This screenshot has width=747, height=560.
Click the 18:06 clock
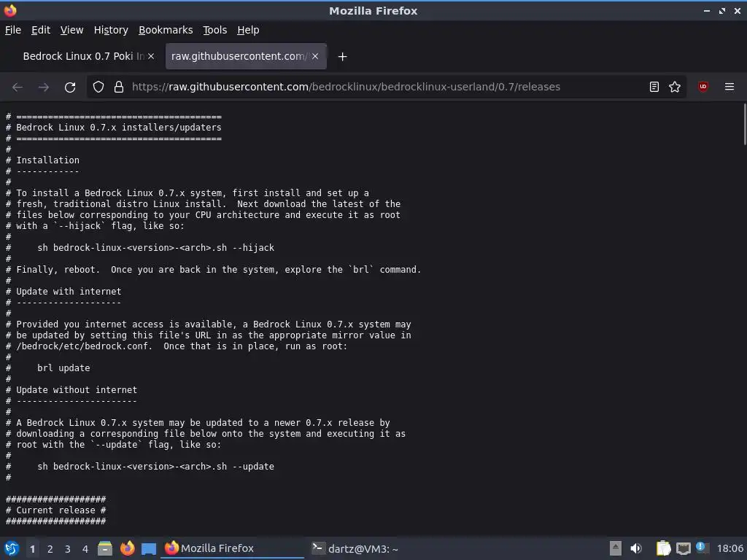coord(729,548)
